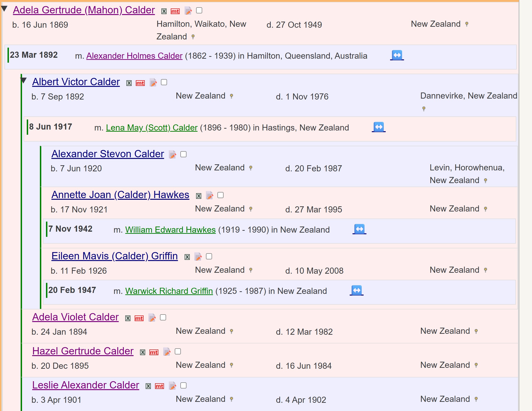Open Adela Gertrude (Mahon) Calder profile

tap(84, 10)
